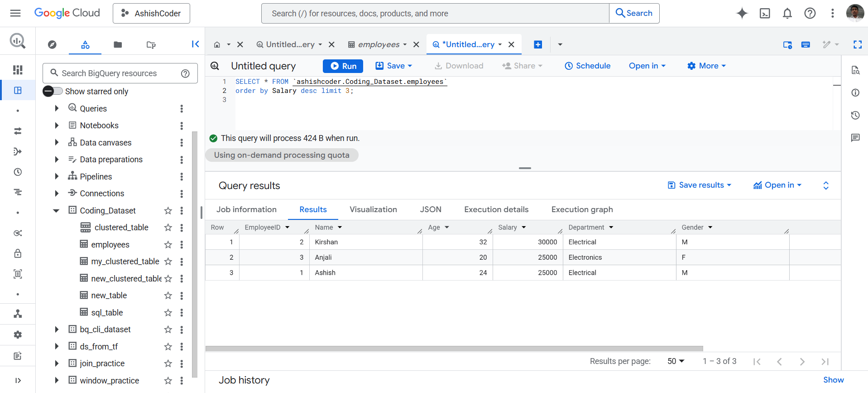Open the search help question icon
This screenshot has width=868, height=393.
click(185, 73)
